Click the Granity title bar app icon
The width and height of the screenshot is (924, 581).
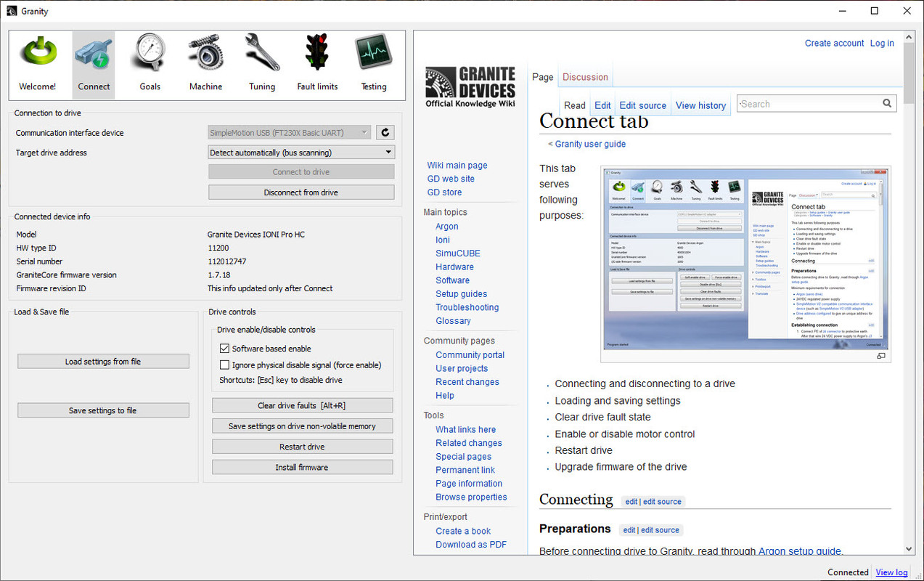point(12,11)
